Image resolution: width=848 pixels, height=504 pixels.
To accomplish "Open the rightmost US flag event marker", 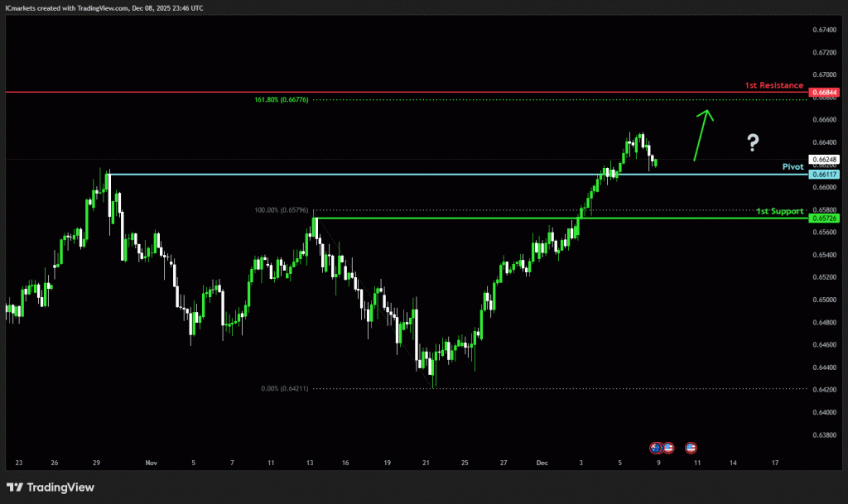I will pos(691,448).
